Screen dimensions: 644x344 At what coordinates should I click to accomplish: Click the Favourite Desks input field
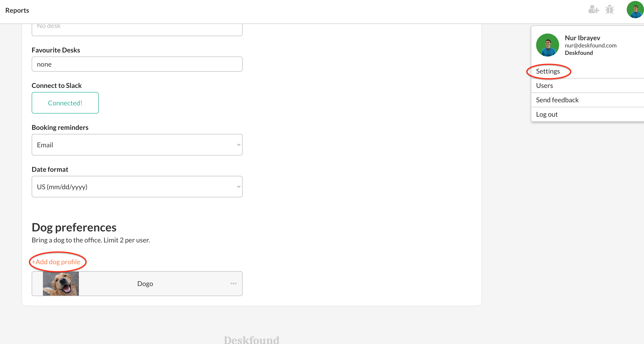(137, 64)
